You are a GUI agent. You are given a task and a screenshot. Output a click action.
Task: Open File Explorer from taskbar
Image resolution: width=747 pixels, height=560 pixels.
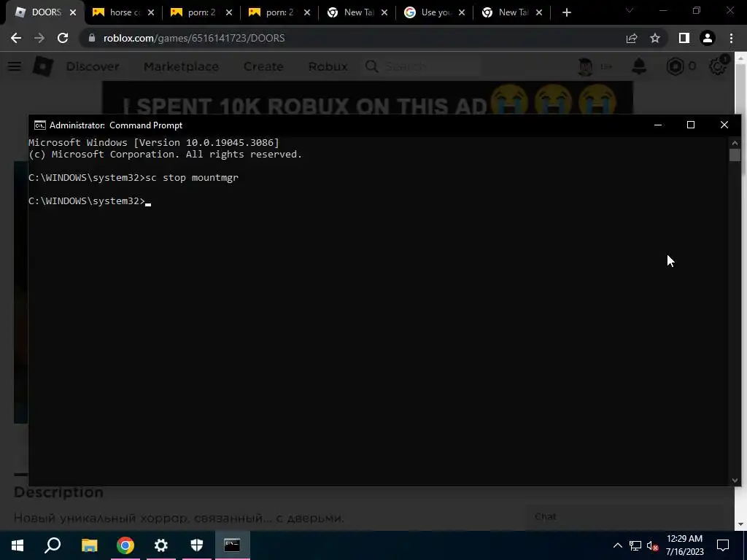(89, 545)
